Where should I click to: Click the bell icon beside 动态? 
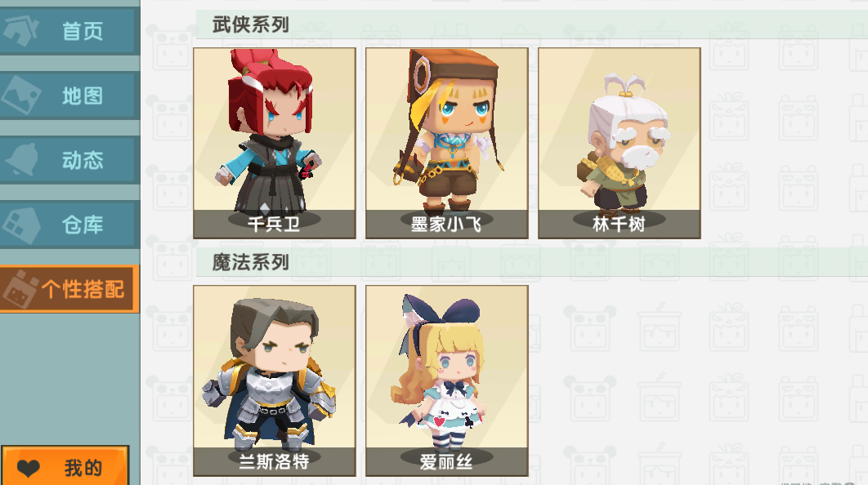click(x=22, y=160)
